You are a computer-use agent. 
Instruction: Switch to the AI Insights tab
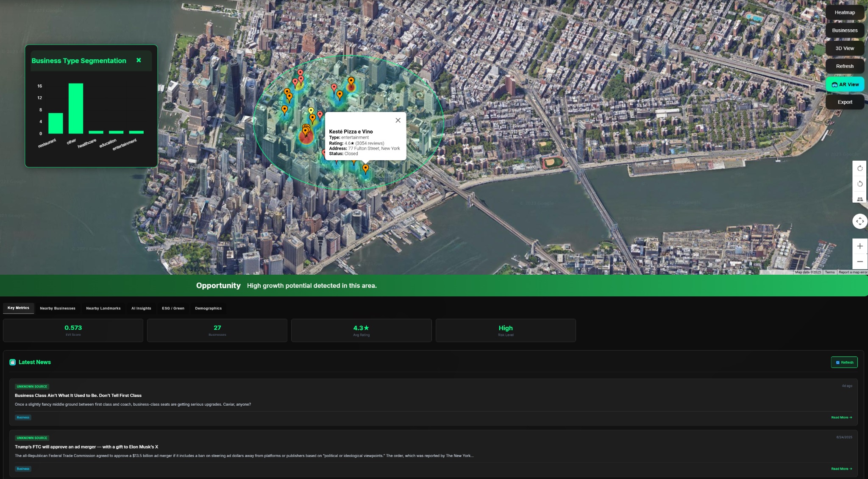pos(141,308)
